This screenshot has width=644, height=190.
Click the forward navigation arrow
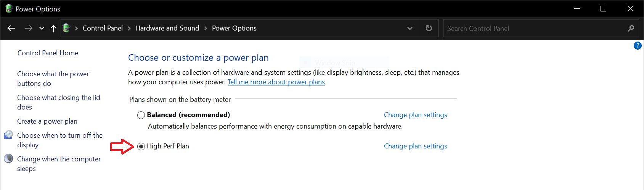point(29,28)
